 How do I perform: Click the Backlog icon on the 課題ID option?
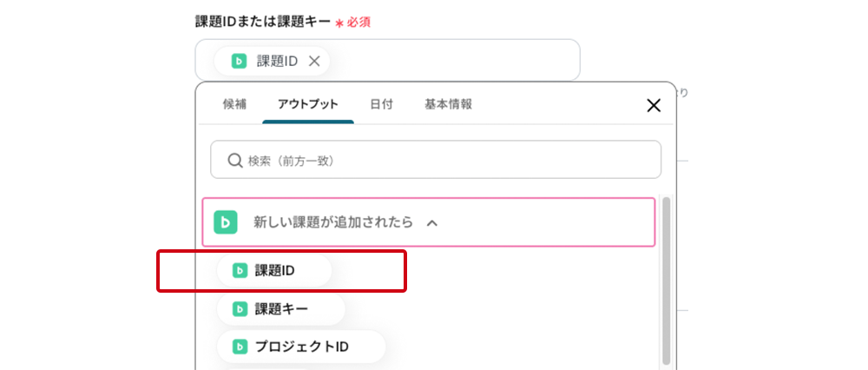pyautogui.click(x=240, y=270)
